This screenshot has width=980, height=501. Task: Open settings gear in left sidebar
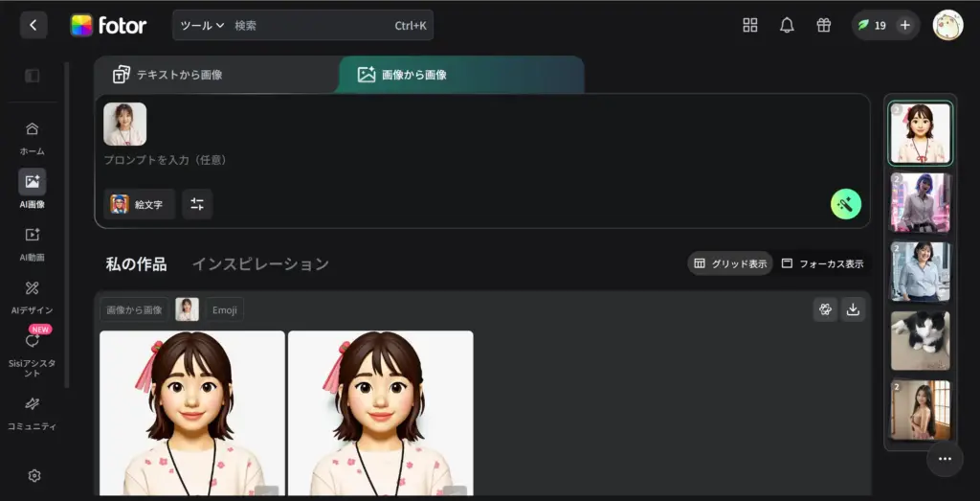[x=34, y=475]
